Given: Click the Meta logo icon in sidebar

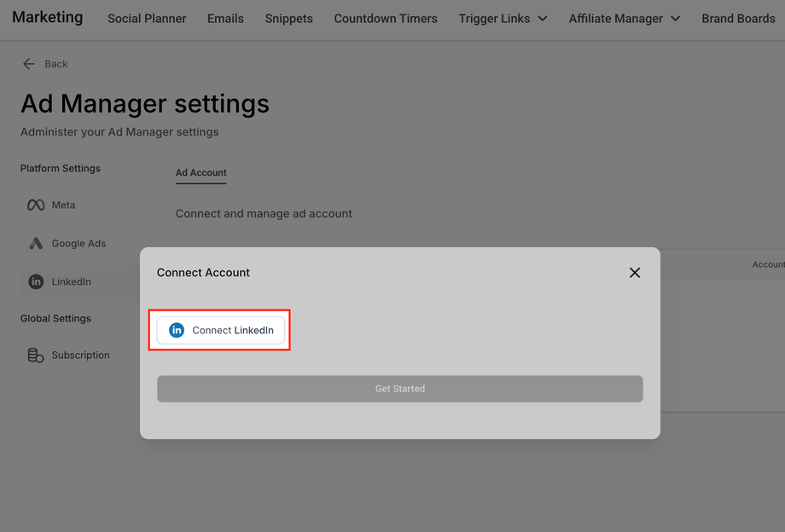Looking at the screenshot, I should [36, 205].
